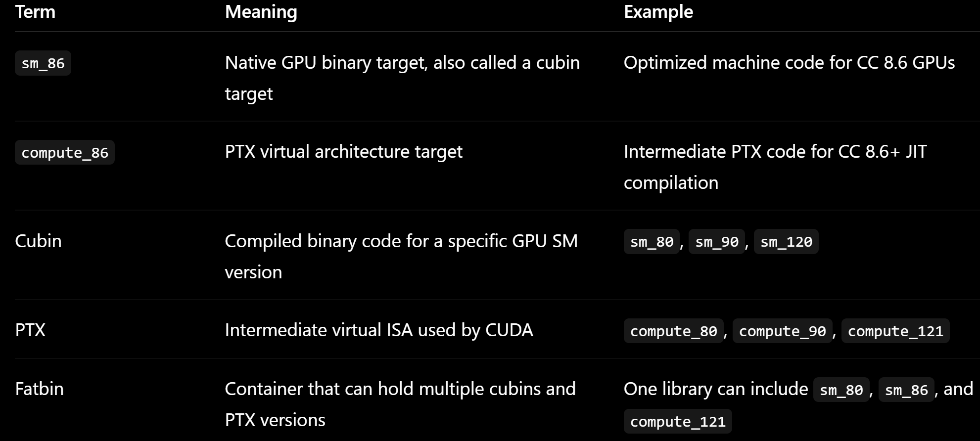Click compute_121 chip in the Fatbin row

tap(678, 421)
